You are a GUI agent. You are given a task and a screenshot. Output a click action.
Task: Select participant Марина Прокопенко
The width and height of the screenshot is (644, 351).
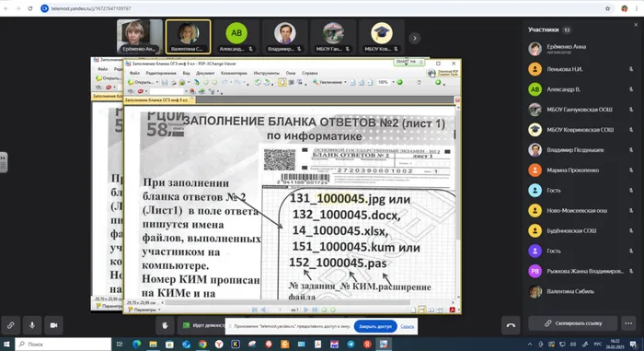pos(581,170)
